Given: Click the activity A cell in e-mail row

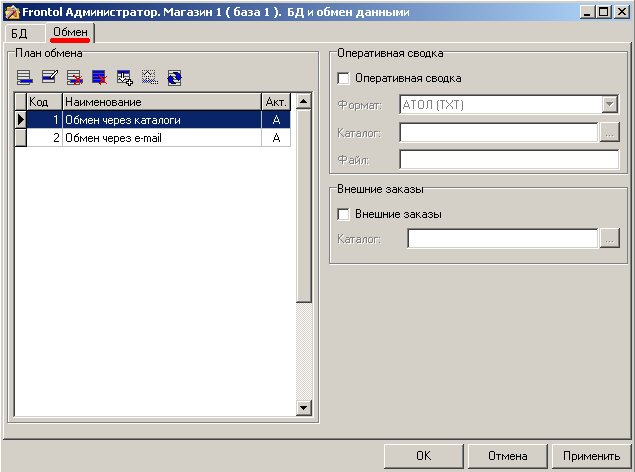Looking at the screenshot, I should (276, 138).
